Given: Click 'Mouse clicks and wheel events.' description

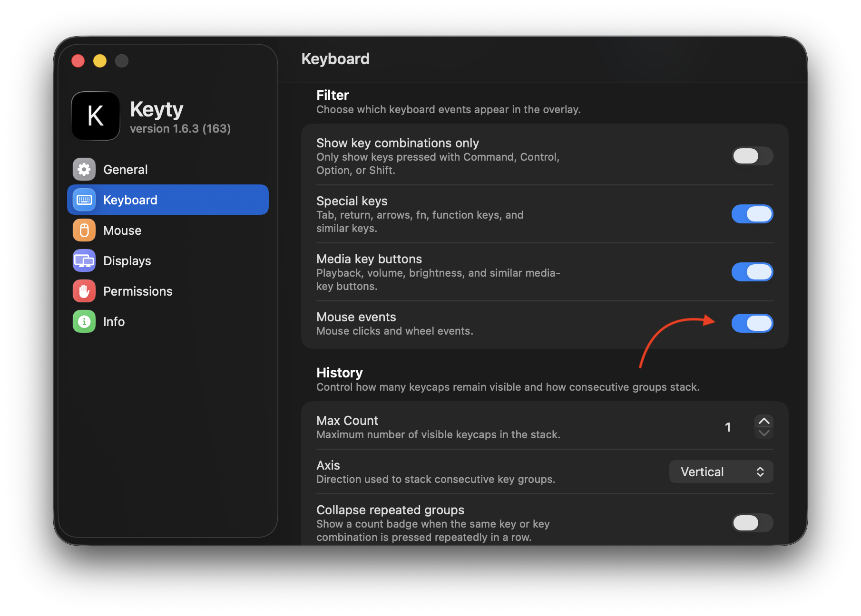Looking at the screenshot, I should 395,331.
